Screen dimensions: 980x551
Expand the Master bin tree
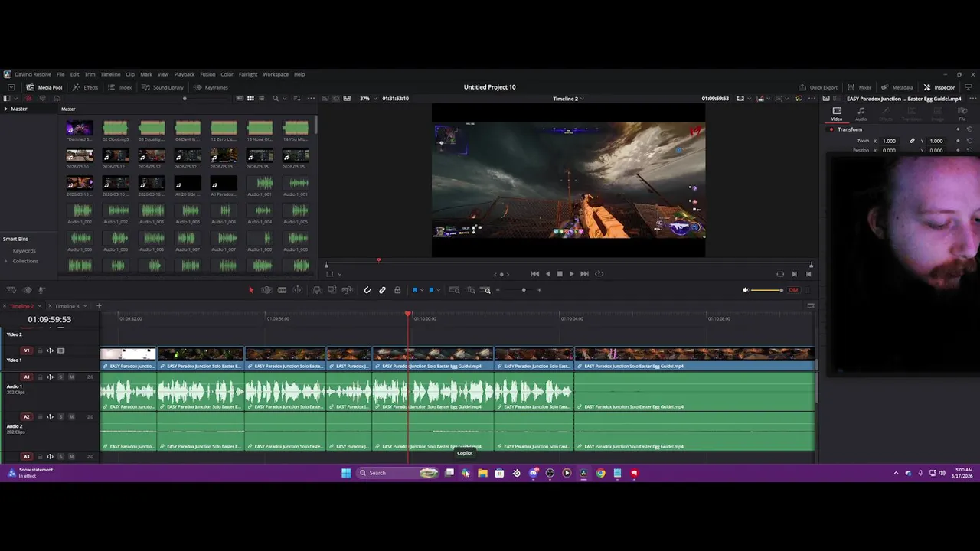pos(5,109)
